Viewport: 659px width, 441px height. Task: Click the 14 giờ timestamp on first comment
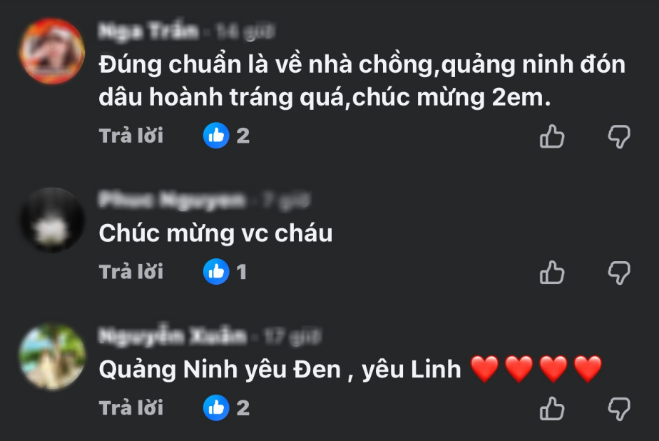245,31
